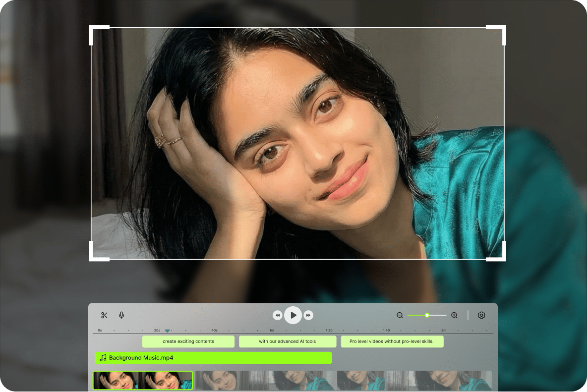
Task: Select the Background Music.mp4 audio track
Action: 213,358
